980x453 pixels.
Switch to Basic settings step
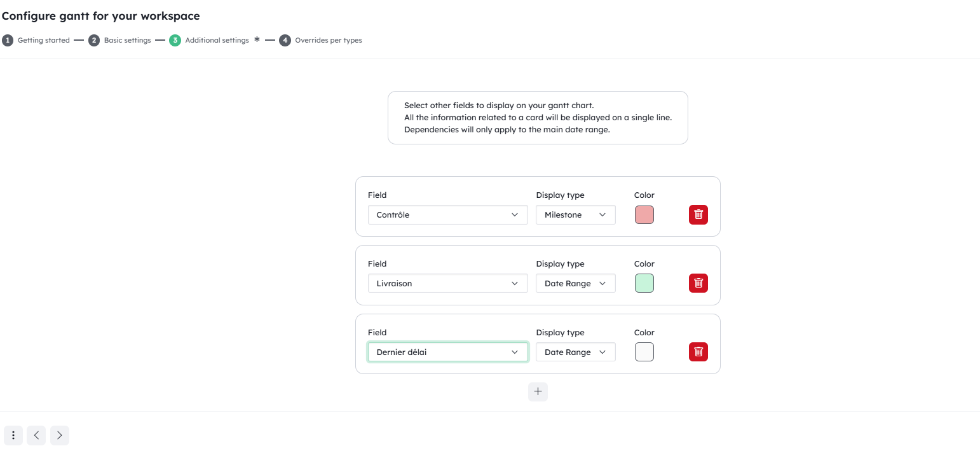120,40
